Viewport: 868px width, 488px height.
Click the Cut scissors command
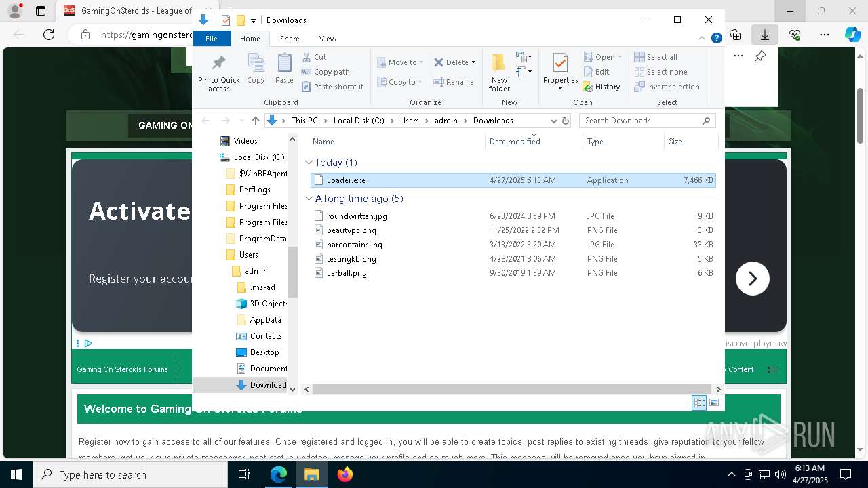[314, 57]
